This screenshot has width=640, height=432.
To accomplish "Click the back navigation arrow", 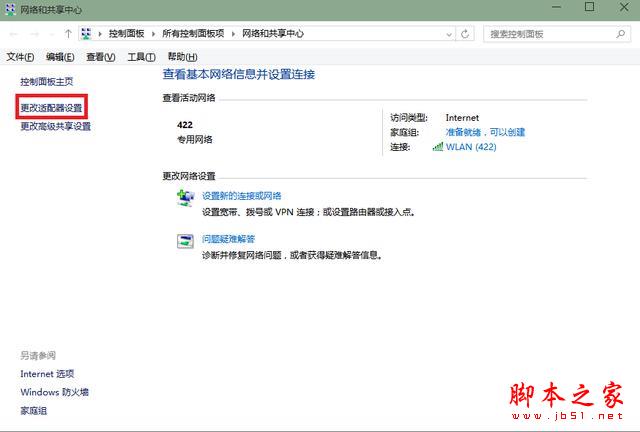I will pos(12,34).
